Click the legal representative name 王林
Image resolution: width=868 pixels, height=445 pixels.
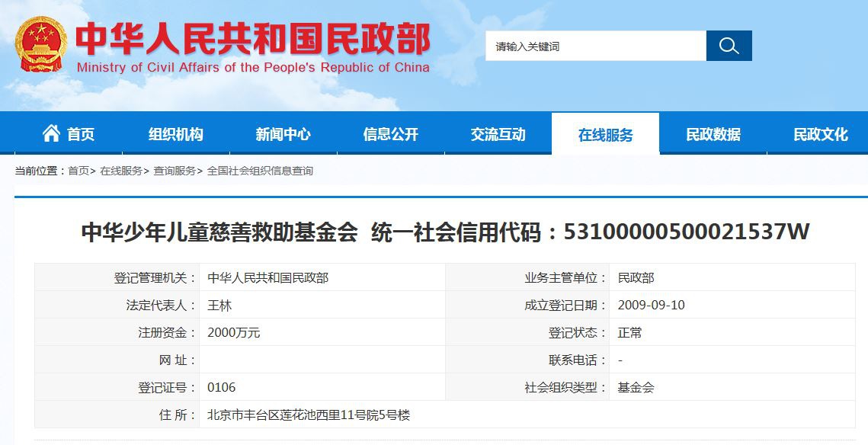(219, 306)
